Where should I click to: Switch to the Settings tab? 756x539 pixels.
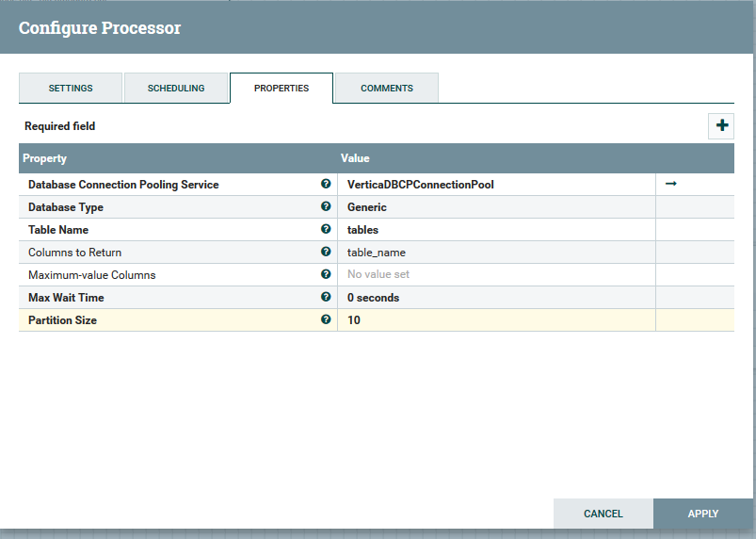[71, 88]
